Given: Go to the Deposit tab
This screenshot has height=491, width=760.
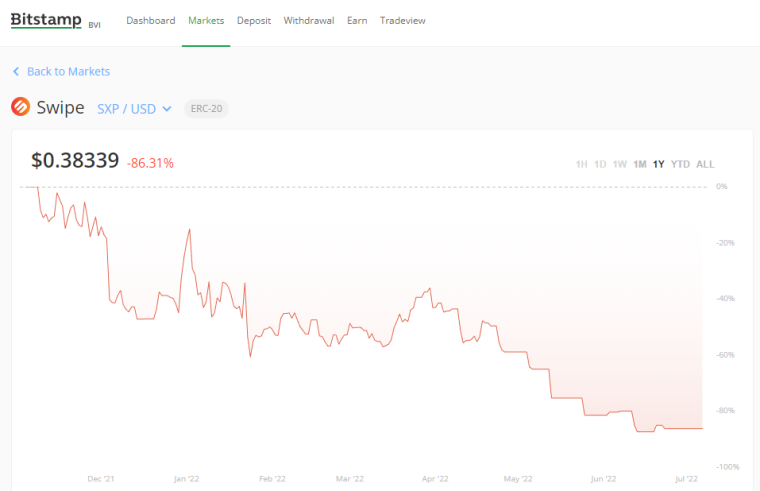Looking at the screenshot, I should coord(253,21).
